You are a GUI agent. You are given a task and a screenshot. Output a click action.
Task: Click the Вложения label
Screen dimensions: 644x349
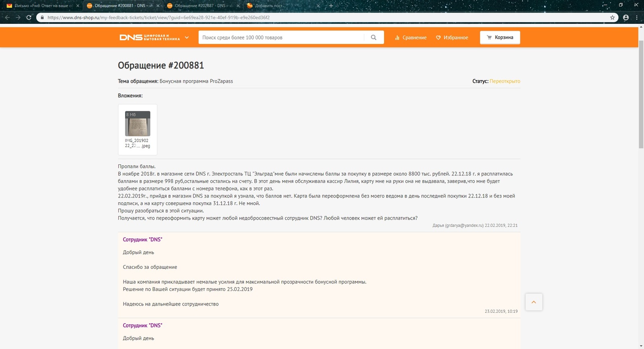click(x=130, y=96)
